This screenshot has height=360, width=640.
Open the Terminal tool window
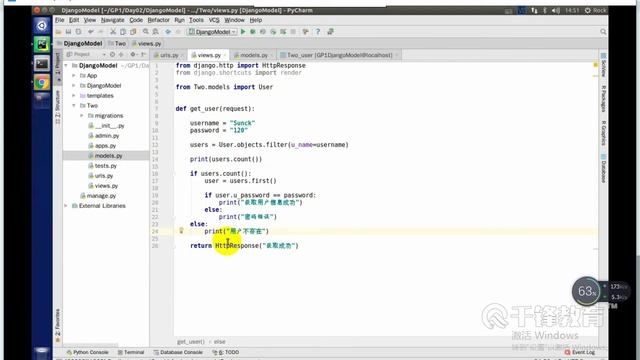click(x=131, y=352)
